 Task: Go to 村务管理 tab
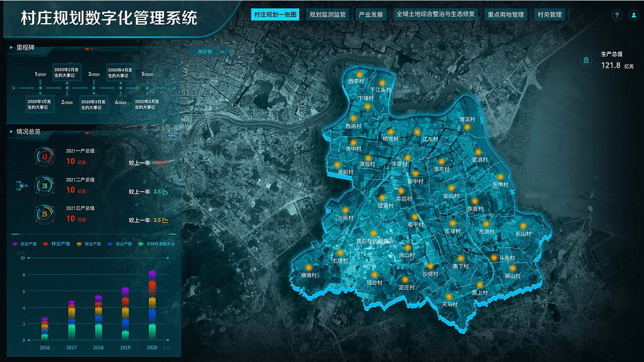549,15
